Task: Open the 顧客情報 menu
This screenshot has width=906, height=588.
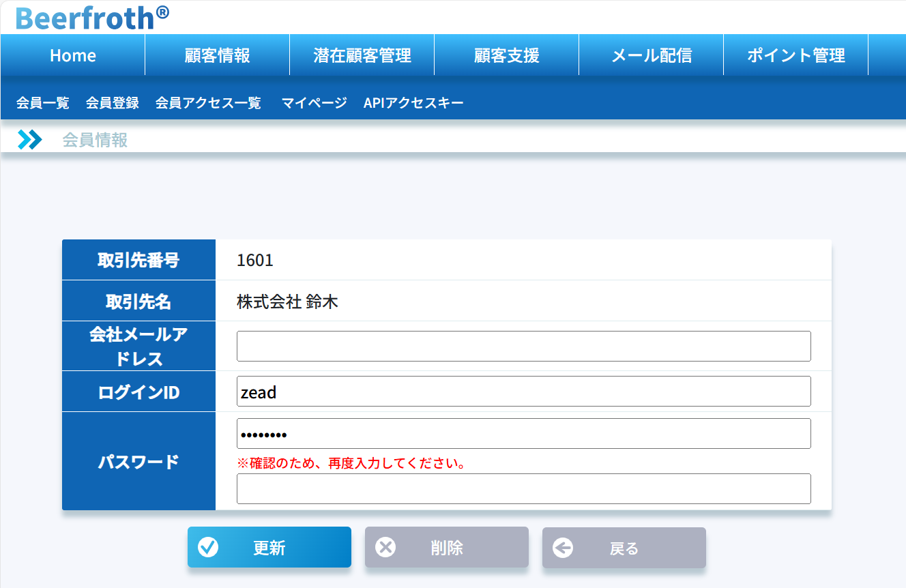Action: coord(217,55)
